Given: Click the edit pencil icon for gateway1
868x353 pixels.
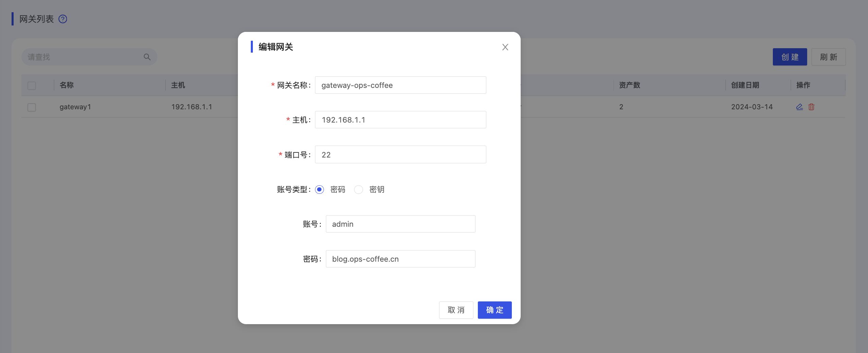Looking at the screenshot, I should pos(799,107).
